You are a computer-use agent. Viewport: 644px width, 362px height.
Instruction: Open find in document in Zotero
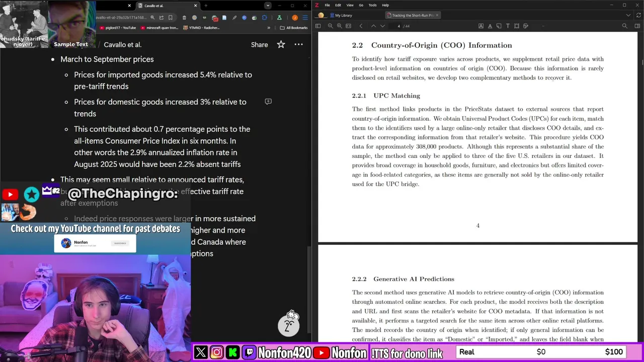pos(625,26)
